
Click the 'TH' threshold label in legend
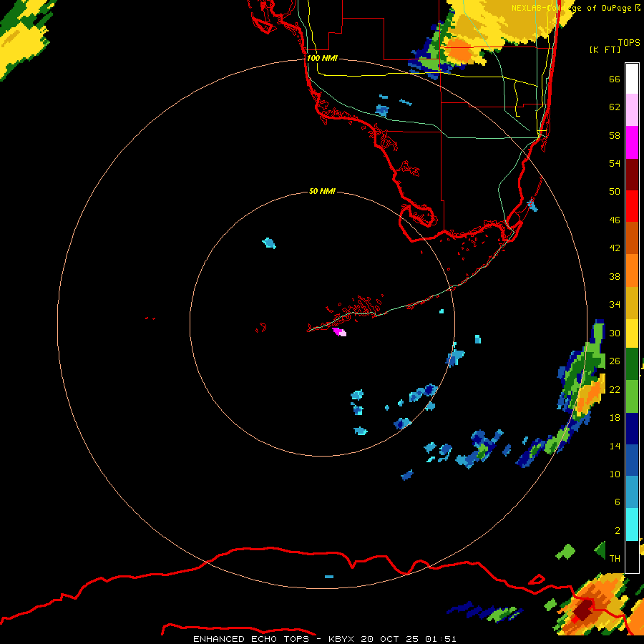click(x=615, y=558)
